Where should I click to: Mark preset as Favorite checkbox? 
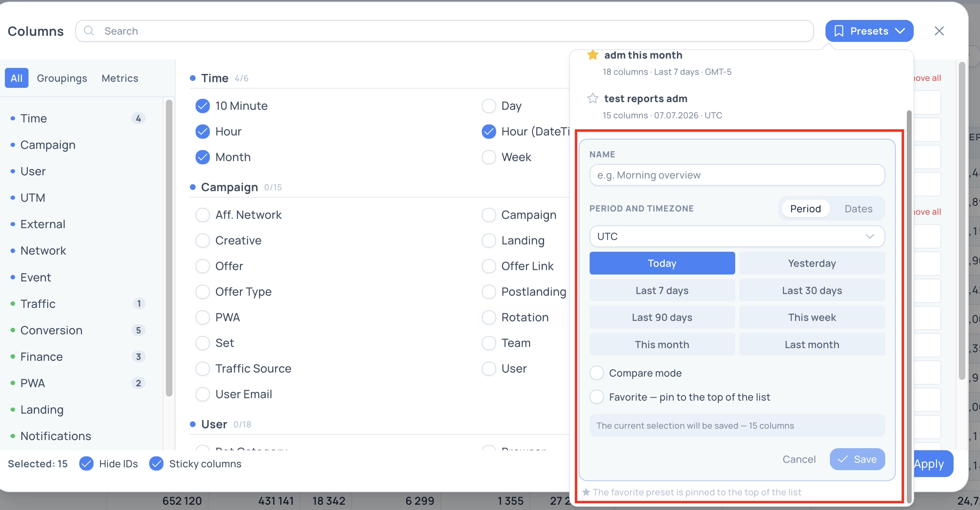point(597,397)
